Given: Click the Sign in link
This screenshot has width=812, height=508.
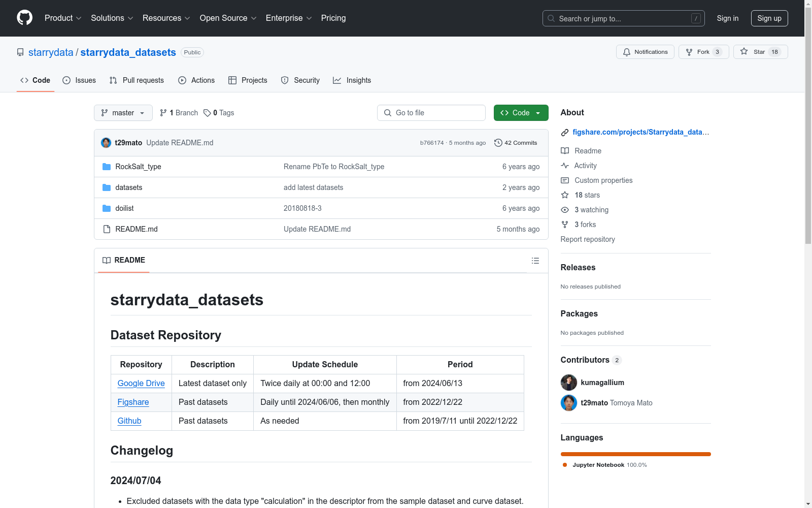Looking at the screenshot, I should pos(728,18).
